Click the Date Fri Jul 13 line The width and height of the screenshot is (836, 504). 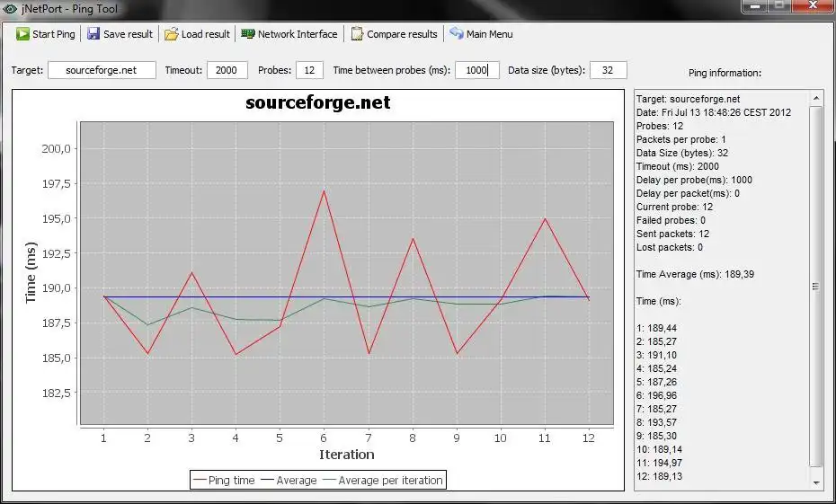pos(714,112)
